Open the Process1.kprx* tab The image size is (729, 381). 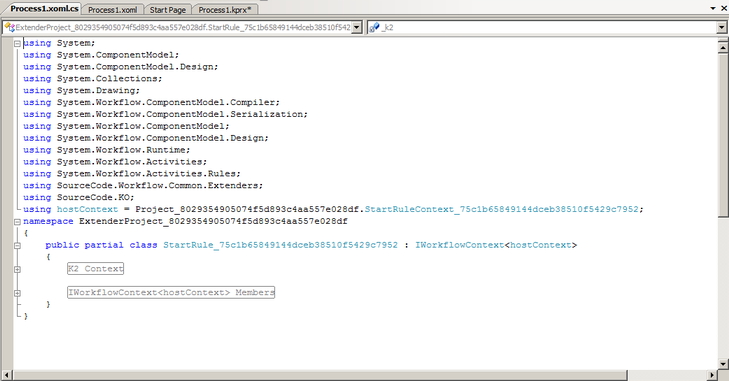(x=225, y=10)
